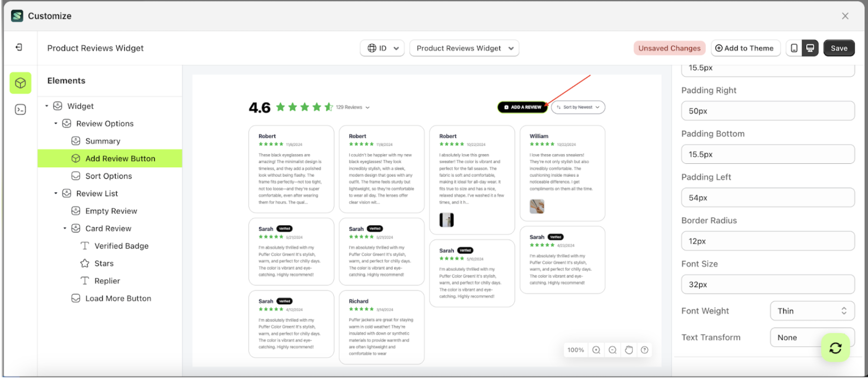The width and height of the screenshot is (868, 380).
Task: Click the Save button
Action: pos(839,49)
